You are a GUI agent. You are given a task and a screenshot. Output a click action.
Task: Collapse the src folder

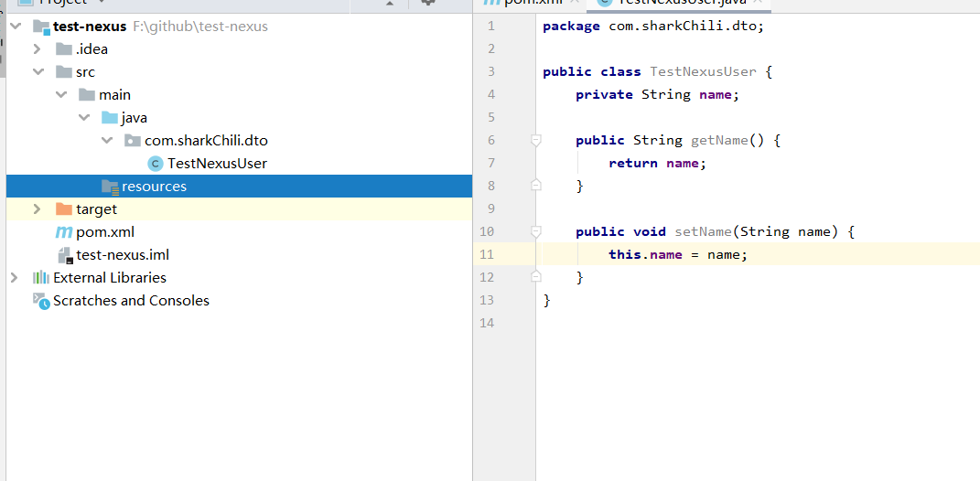pyautogui.click(x=38, y=72)
